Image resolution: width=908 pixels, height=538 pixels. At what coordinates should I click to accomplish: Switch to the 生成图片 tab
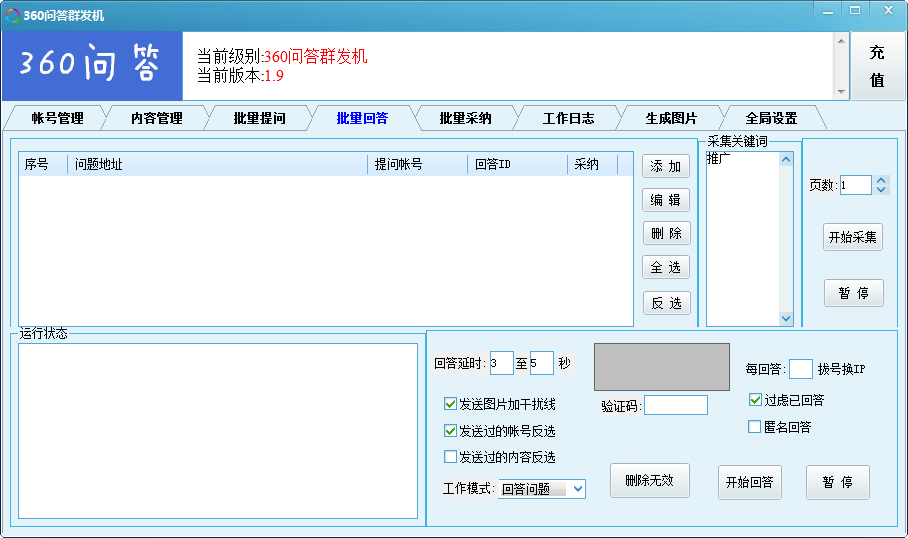(672, 118)
